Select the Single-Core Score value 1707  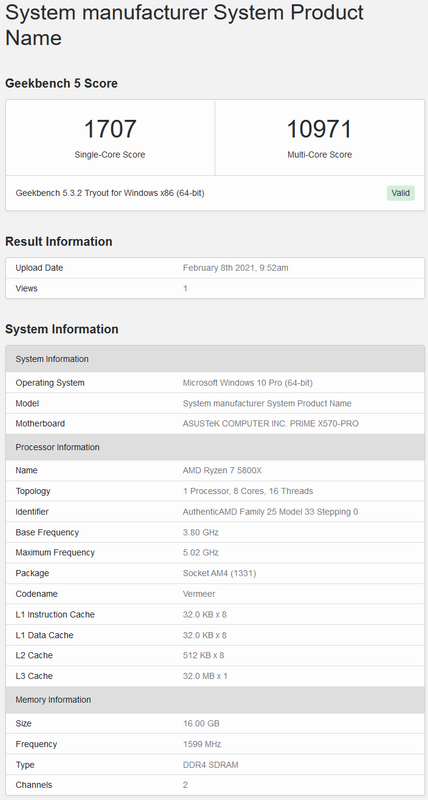pyautogui.click(x=110, y=129)
